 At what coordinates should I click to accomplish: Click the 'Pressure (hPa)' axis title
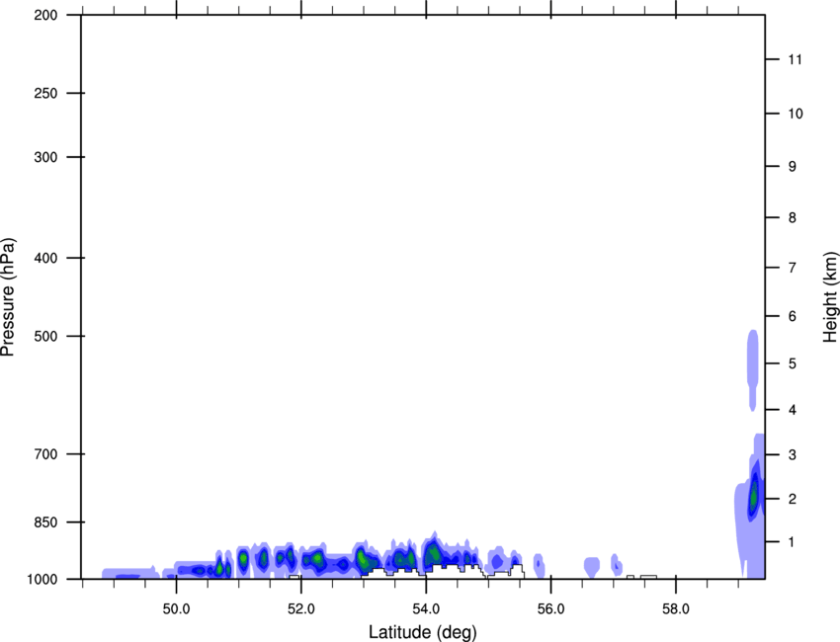point(8,297)
